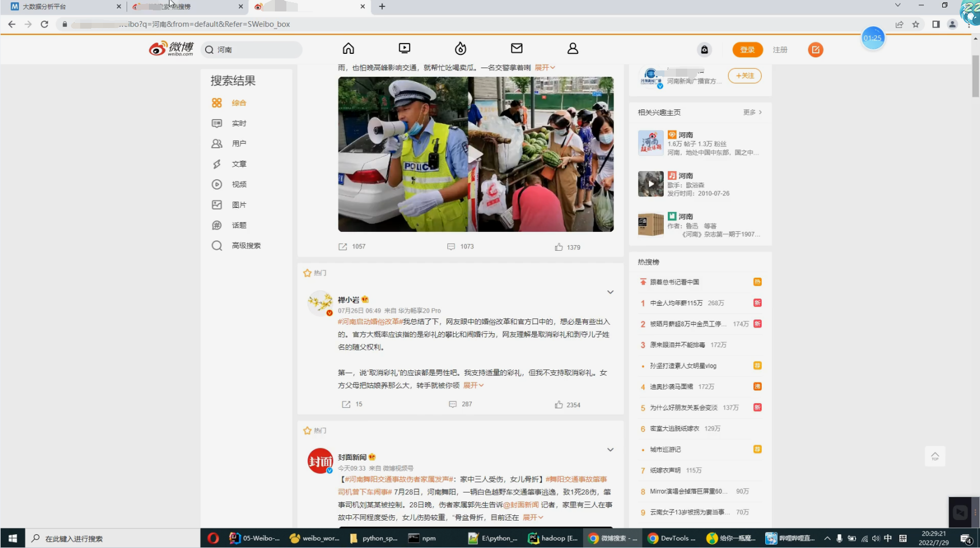Open hot search 中金人均年薪115万

[x=676, y=303]
